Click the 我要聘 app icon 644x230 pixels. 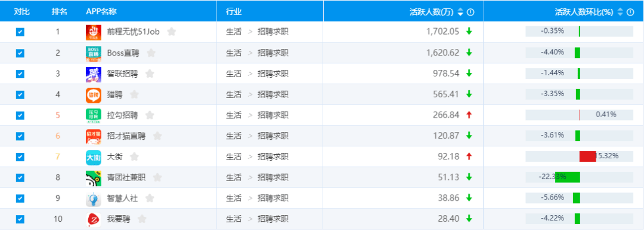pos(93,219)
